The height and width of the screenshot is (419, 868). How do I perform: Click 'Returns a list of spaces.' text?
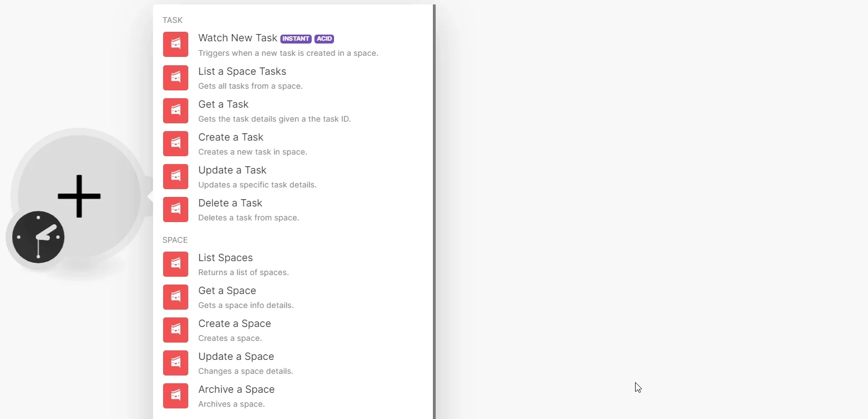pyautogui.click(x=244, y=272)
